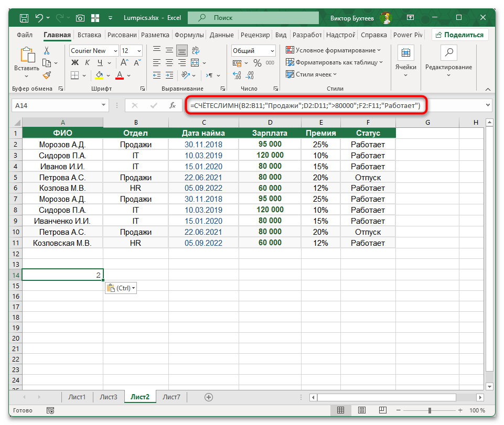
Task: Expand the Name Box dropdown
Action: point(103,105)
